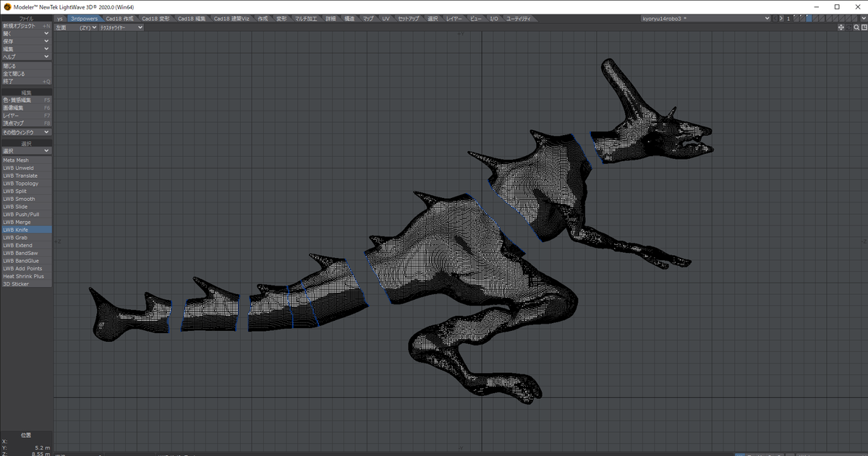Select the first layer slot

pyautogui.click(x=796, y=18)
